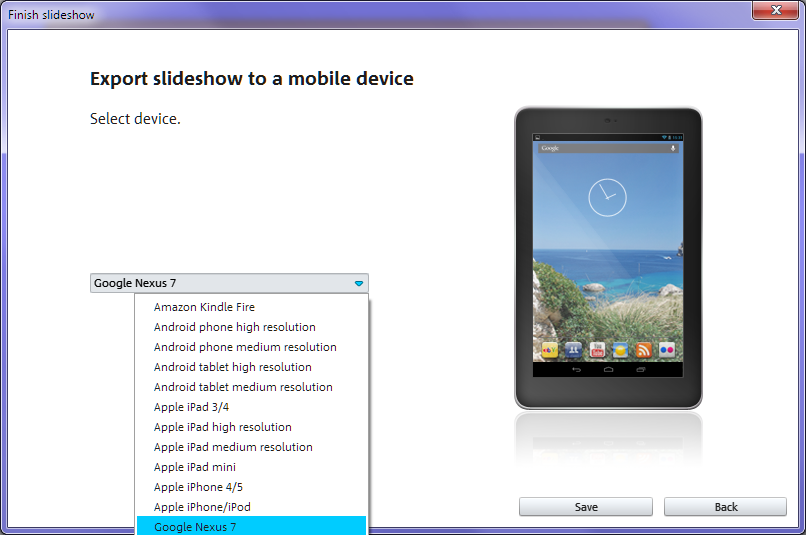The height and width of the screenshot is (535, 806).
Task: Select highlighted Google Nexus 7 list entry
Action: pos(252,526)
